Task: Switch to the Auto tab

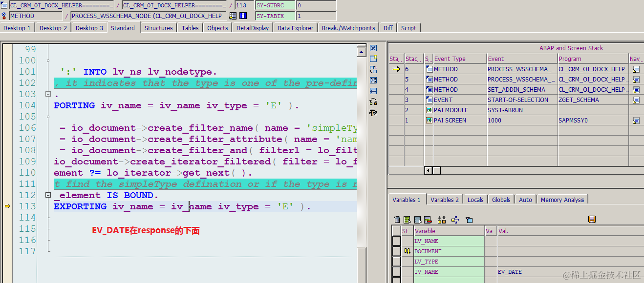Action: 526,200
